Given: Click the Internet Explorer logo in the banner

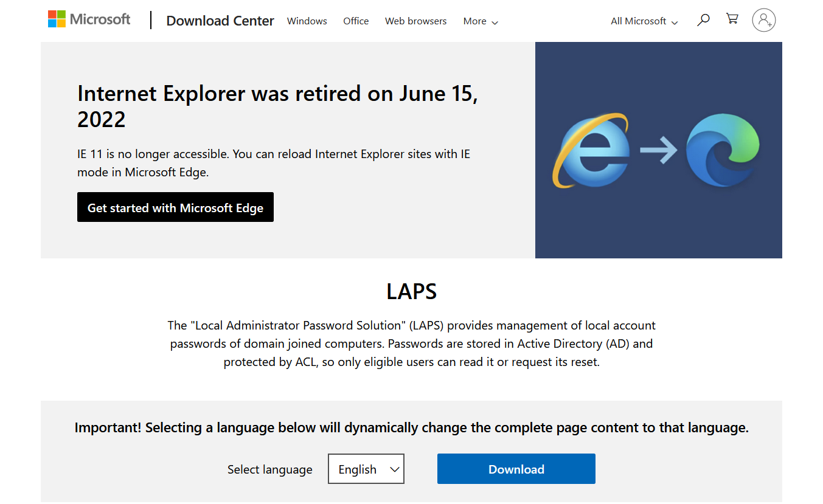Looking at the screenshot, I should (591, 150).
